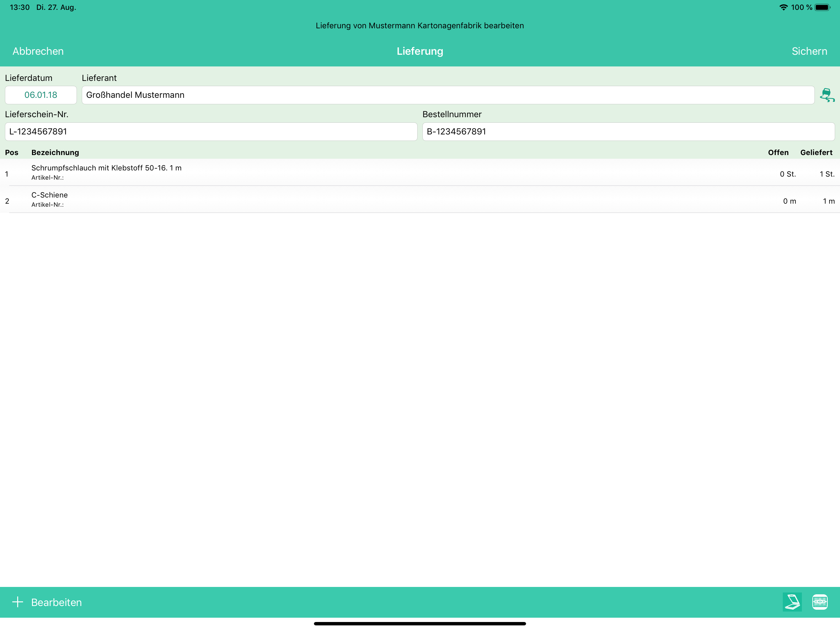Screen dimensions: 840x630
Task: Edit Lieferant field Großhandel Mustermann
Action: (448, 95)
